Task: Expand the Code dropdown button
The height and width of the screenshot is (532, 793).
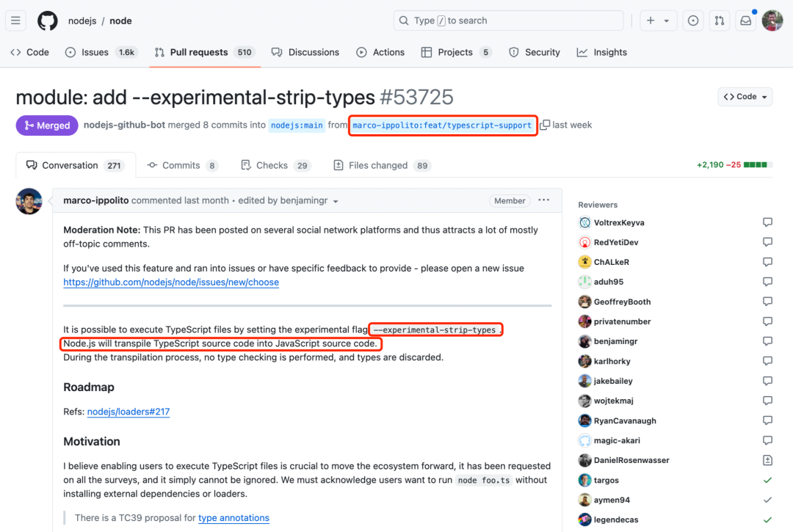Action: [745, 97]
